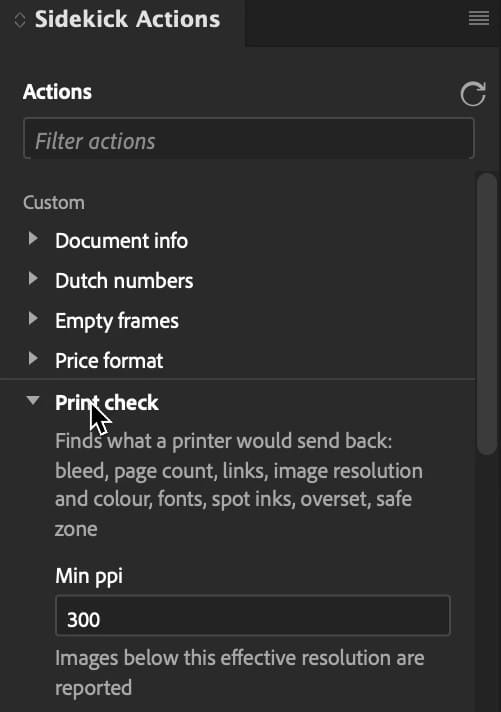Toggle panel collapse arrows beside Sidekick Actions
501x712 pixels.
(x=20, y=20)
